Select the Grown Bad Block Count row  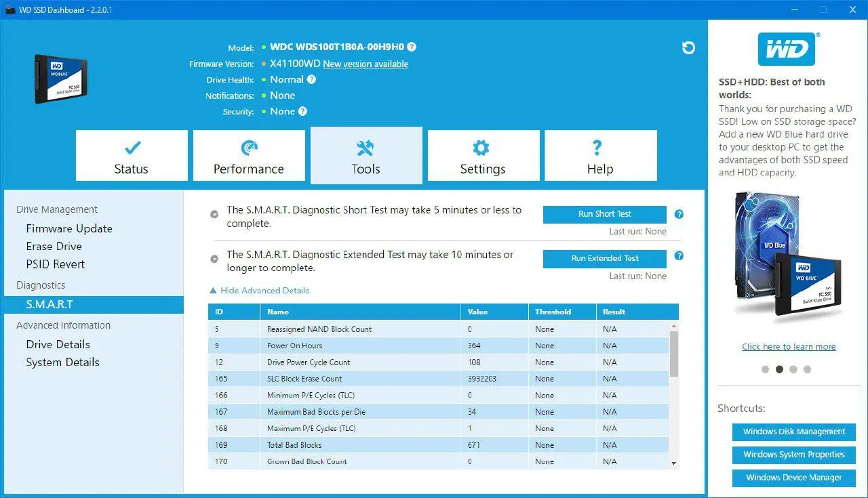[x=439, y=462]
